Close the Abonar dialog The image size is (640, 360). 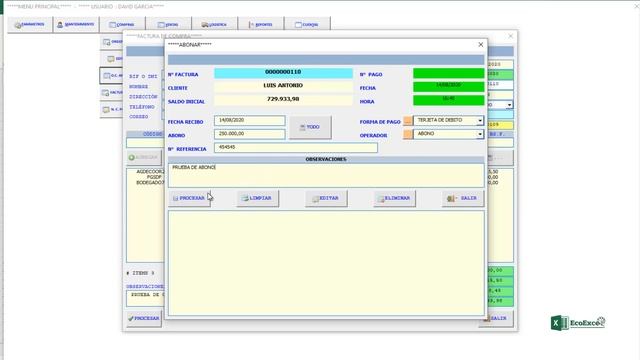tap(480, 44)
